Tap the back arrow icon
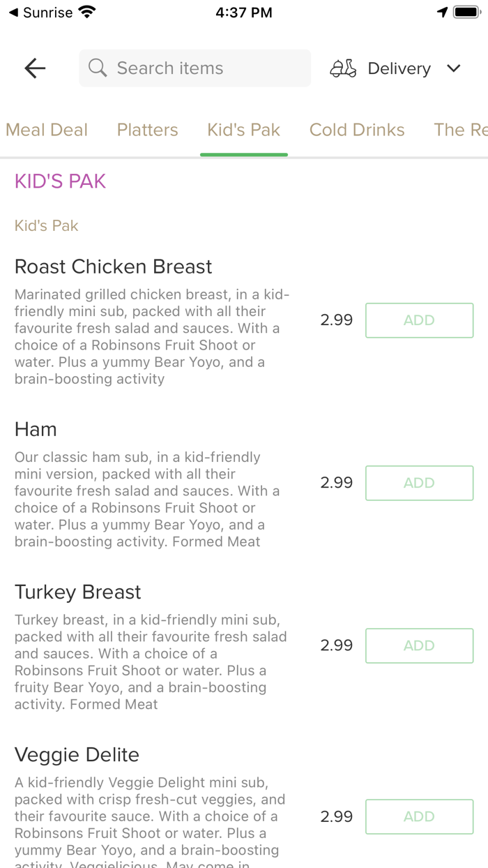Image resolution: width=488 pixels, height=868 pixels. [x=35, y=68]
